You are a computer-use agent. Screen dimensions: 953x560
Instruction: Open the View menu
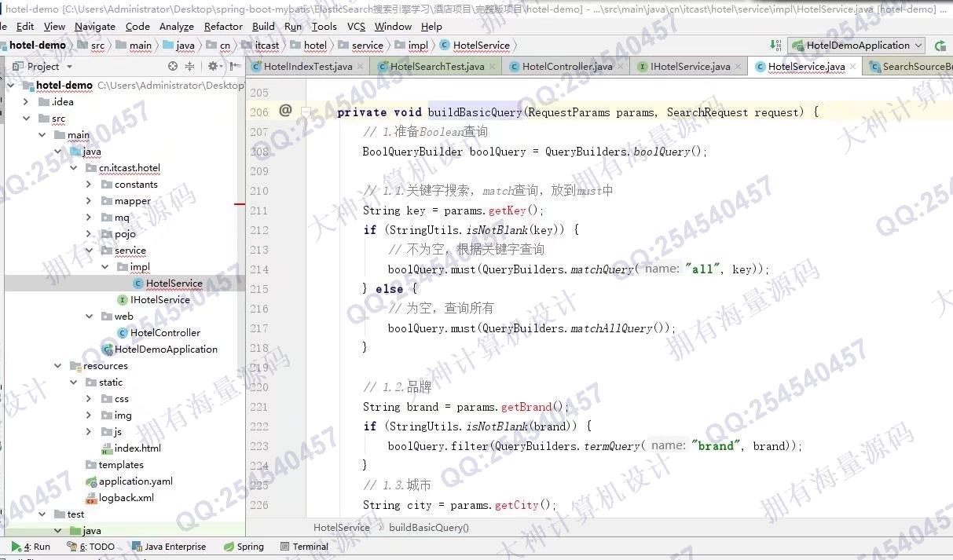[x=54, y=26]
